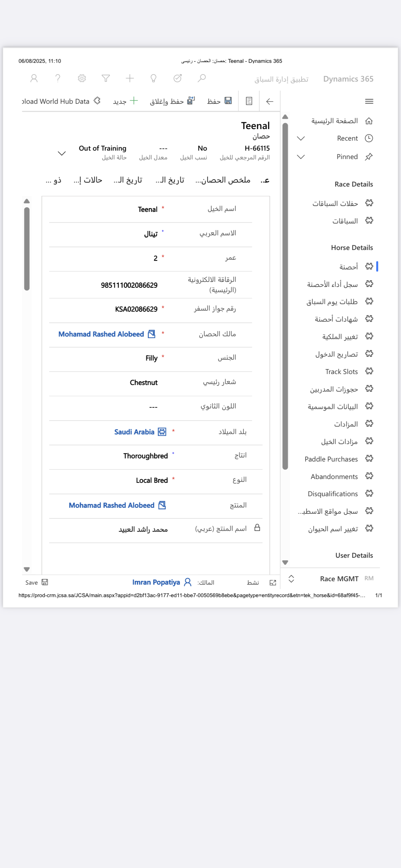
Task: Open record in new window popout icon
Action: [x=273, y=583]
